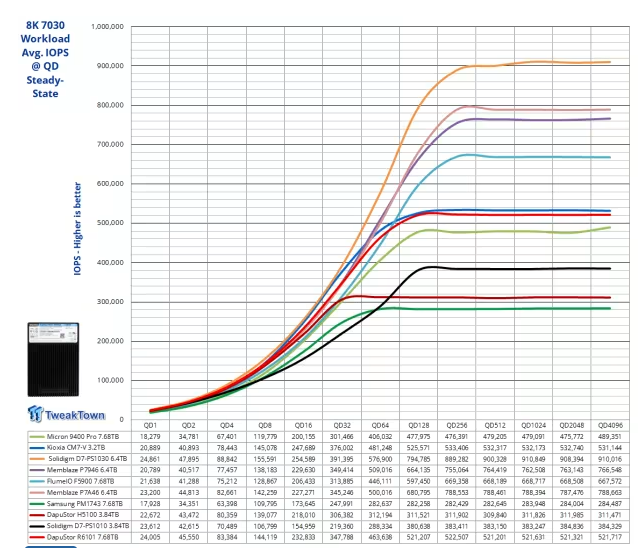Click the QD2048 column header

point(572,426)
